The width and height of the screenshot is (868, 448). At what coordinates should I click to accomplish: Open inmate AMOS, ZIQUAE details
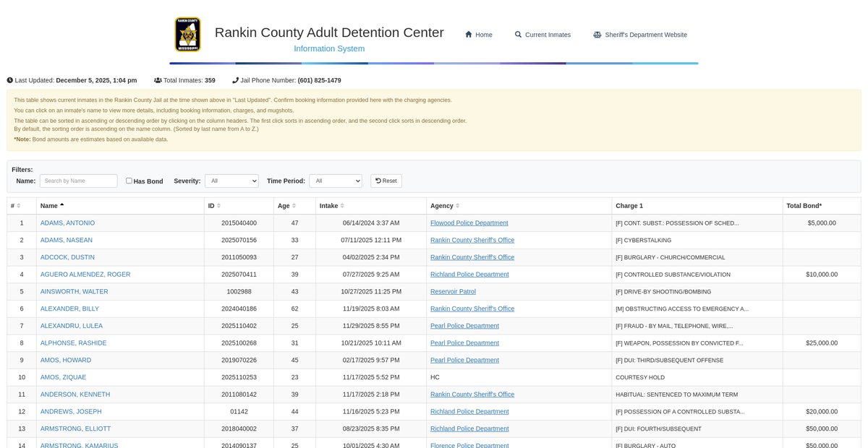coord(63,377)
